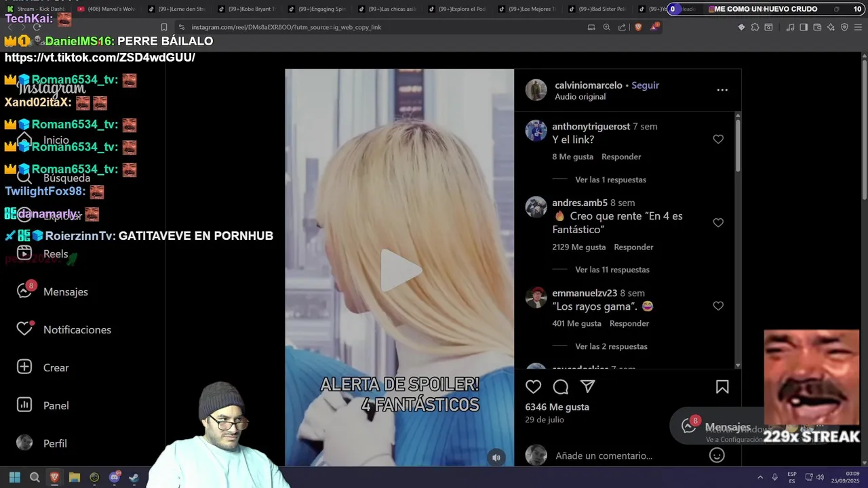Save the reel with the bookmark icon
Image resolution: width=868 pixels, height=488 pixels.
click(722, 387)
